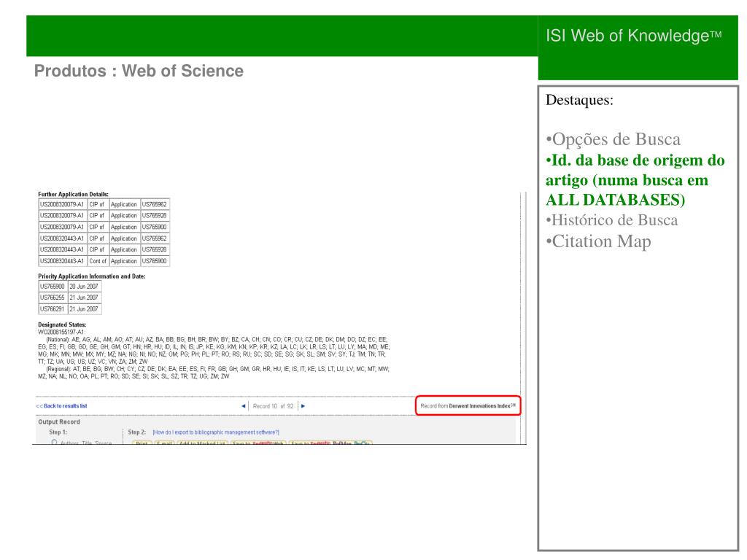Click the 'Citation Map' bullet

[598, 241]
